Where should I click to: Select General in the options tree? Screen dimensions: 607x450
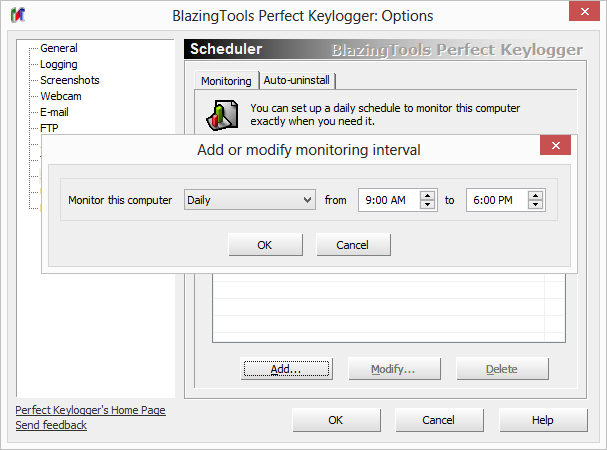(59, 48)
